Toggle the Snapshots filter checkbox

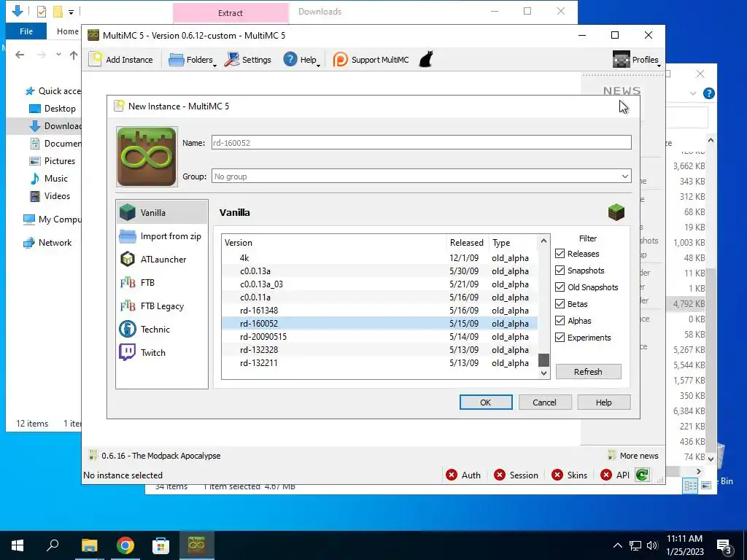[x=560, y=270]
